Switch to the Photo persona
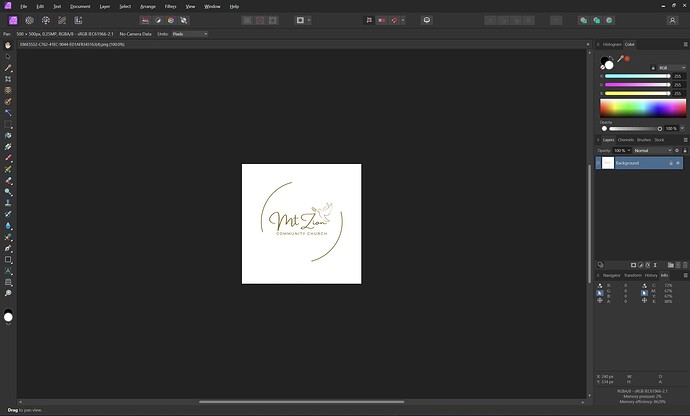Screen dimensions: 690x416 point(13,20)
